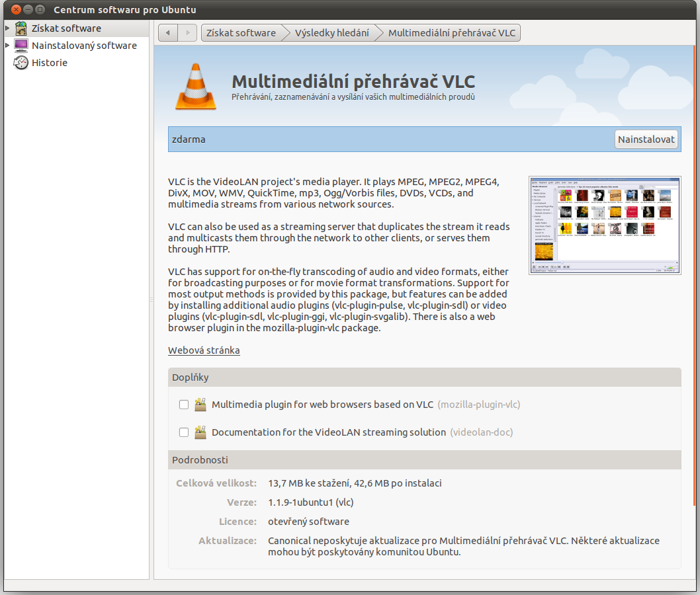Click the Získat software sidebar icon
Viewport: 700px width, 595px height.
(21, 28)
